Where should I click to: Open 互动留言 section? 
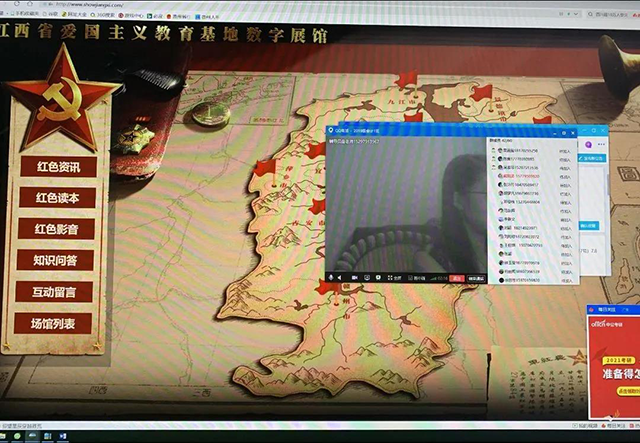(64, 292)
